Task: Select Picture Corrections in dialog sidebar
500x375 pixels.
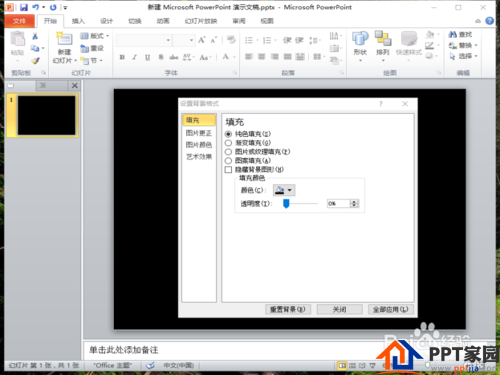Action: [x=199, y=133]
